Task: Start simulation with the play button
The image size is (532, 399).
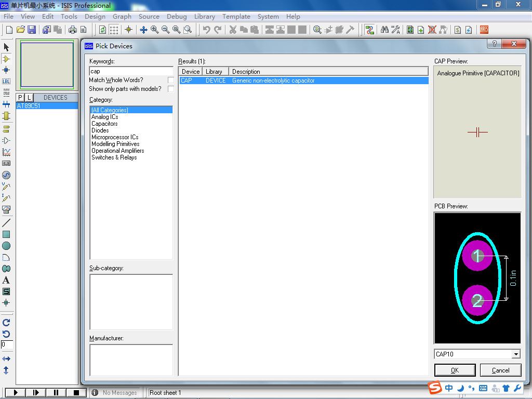Action: (15, 393)
